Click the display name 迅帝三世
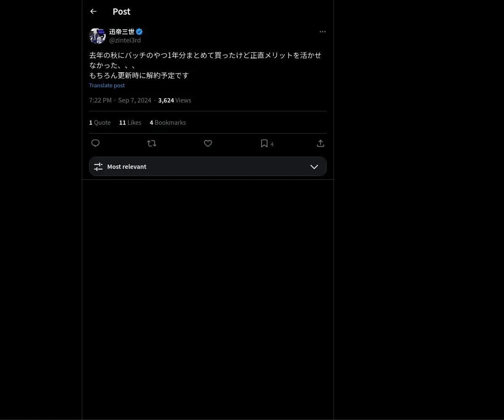 [x=122, y=31]
